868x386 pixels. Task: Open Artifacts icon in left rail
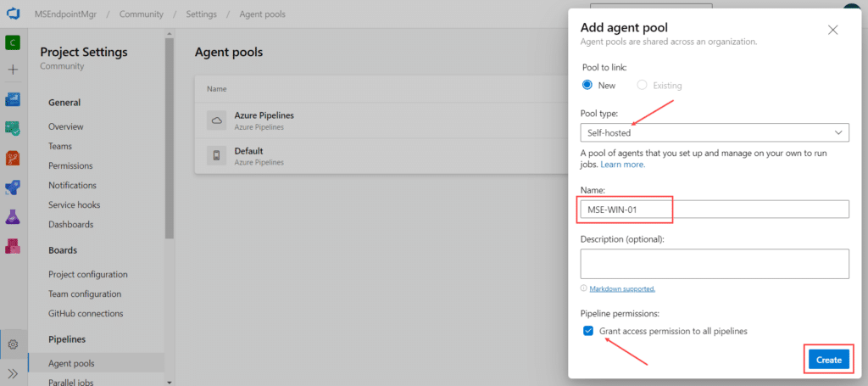tap(13, 246)
